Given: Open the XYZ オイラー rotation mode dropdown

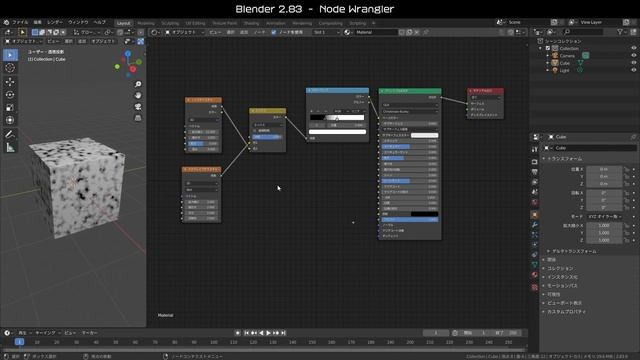Looking at the screenshot, I should pos(605,216).
